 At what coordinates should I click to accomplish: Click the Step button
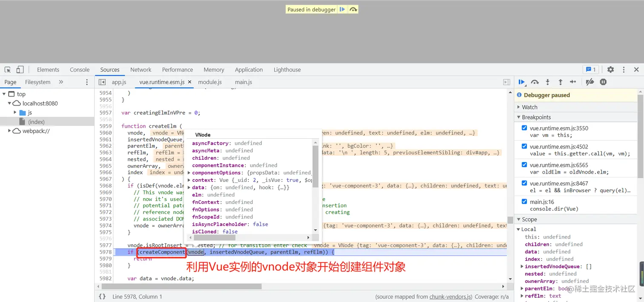[x=573, y=82]
